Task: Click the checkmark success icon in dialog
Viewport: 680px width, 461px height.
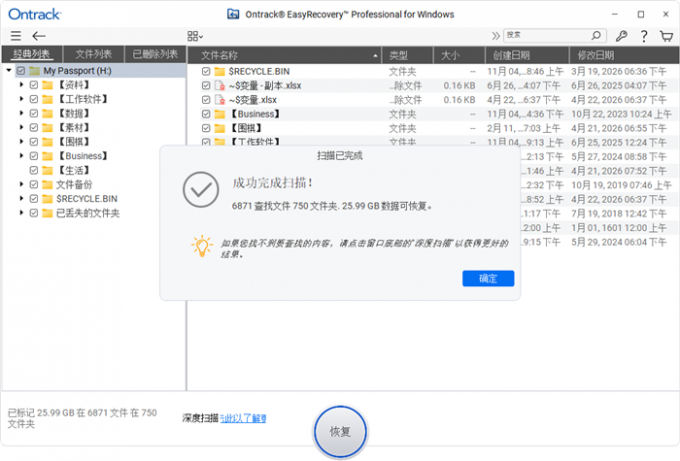Action: click(200, 190)
